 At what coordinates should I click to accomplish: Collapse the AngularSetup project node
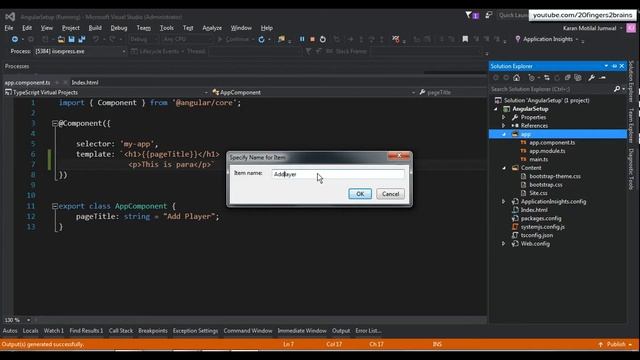496,109
